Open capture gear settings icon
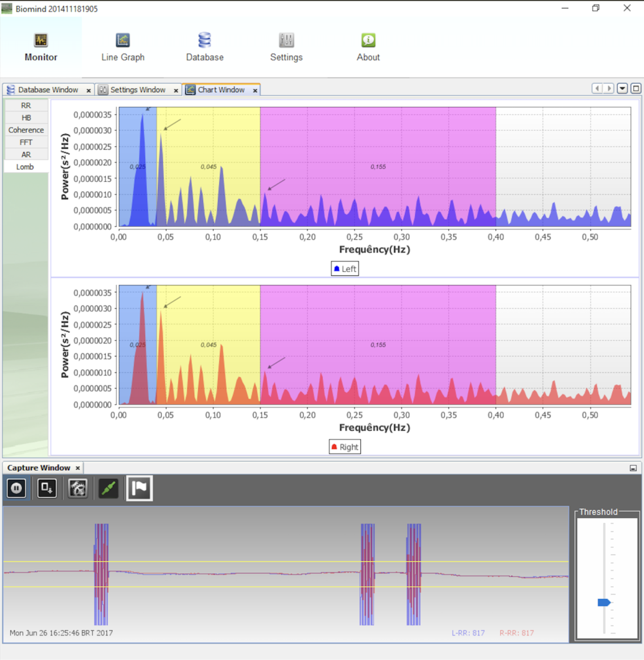The width and height of the screenshot is (644, 660). click(x=78, y=489)
